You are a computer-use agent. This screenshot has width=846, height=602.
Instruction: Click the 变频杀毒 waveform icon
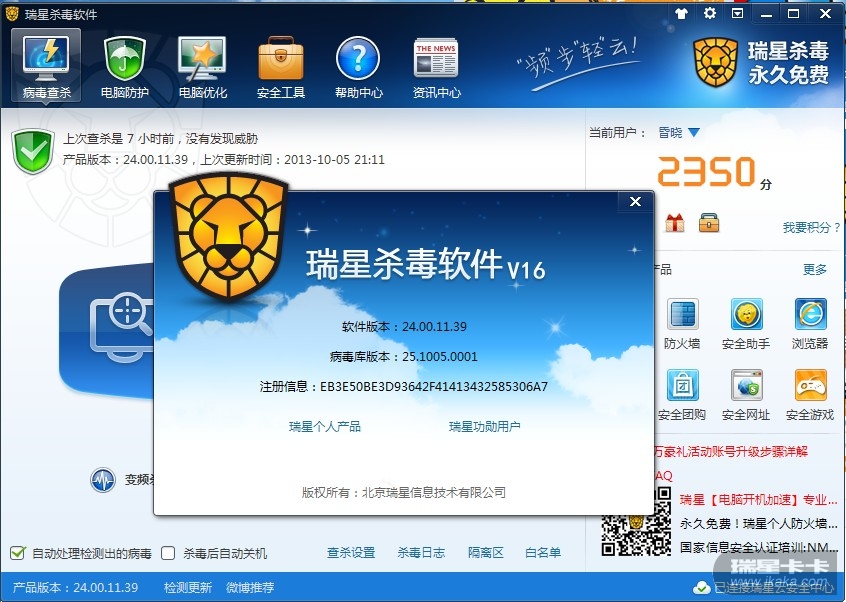[x=103, y=480]
